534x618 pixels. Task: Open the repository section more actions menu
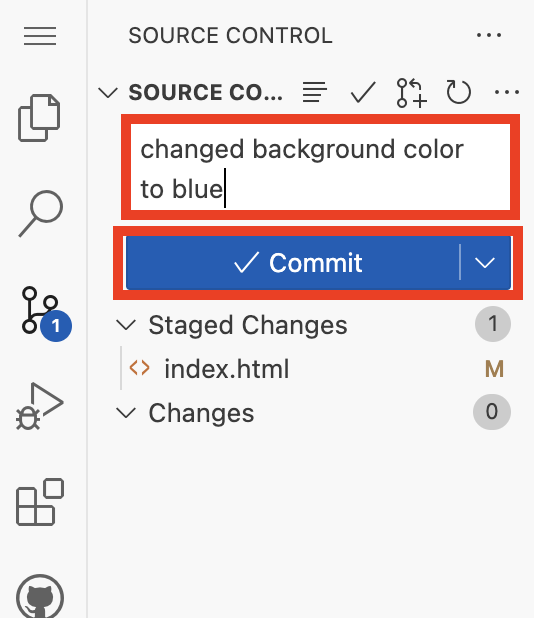(507, 92)
